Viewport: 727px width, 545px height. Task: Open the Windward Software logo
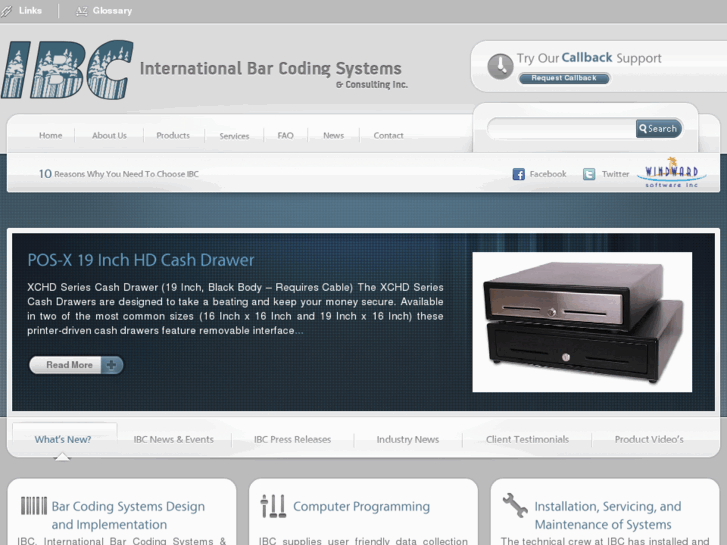[x=672, y=173]
